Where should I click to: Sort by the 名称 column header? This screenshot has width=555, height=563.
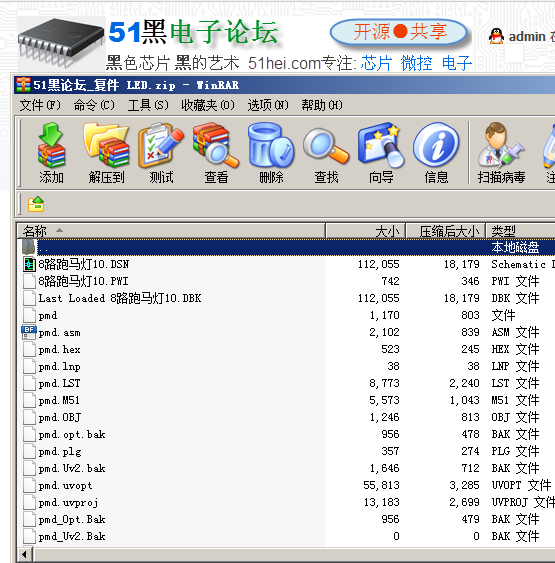(x=171, y=231)
